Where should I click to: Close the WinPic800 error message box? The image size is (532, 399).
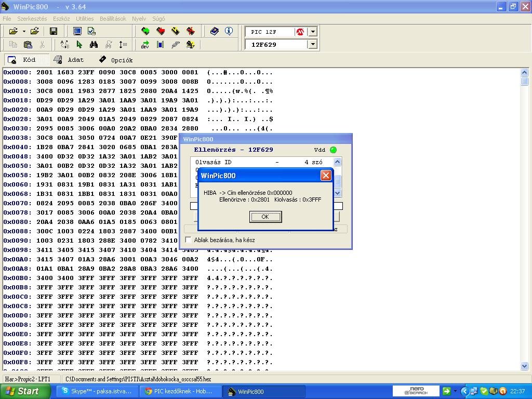point(326,176)
